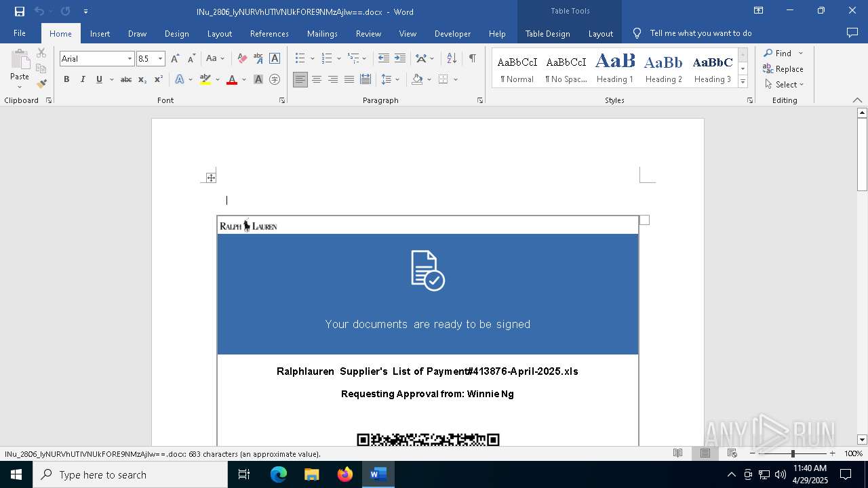Open the font size dropdown showing 8.5
This screenshot has width=868, height=488.
click(160, 59)
